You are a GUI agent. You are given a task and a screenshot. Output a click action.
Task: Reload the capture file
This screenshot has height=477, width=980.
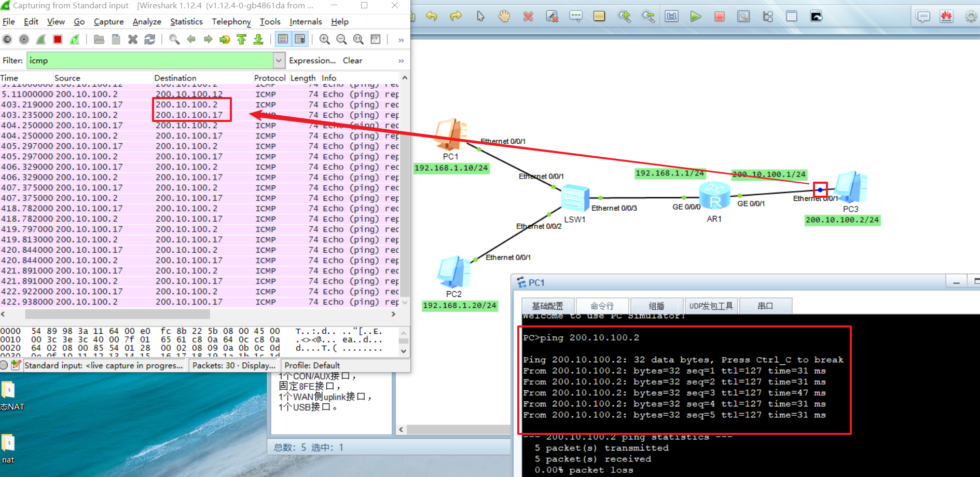click(150, 39)
